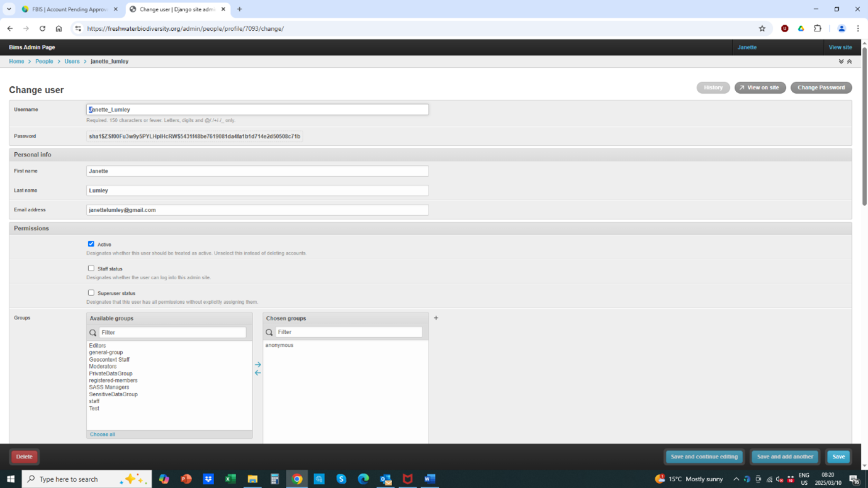This screenshot has width=868, height=488.
Task: Edit the First name field
Action: pos(257,171)
